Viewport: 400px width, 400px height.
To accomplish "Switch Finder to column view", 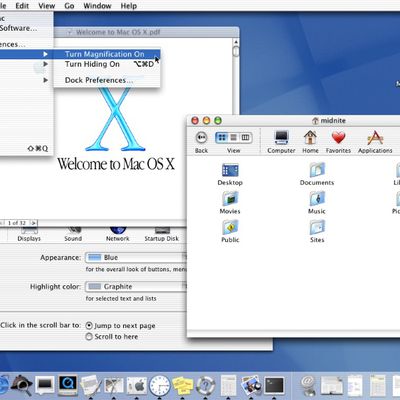I will [245, 137].
